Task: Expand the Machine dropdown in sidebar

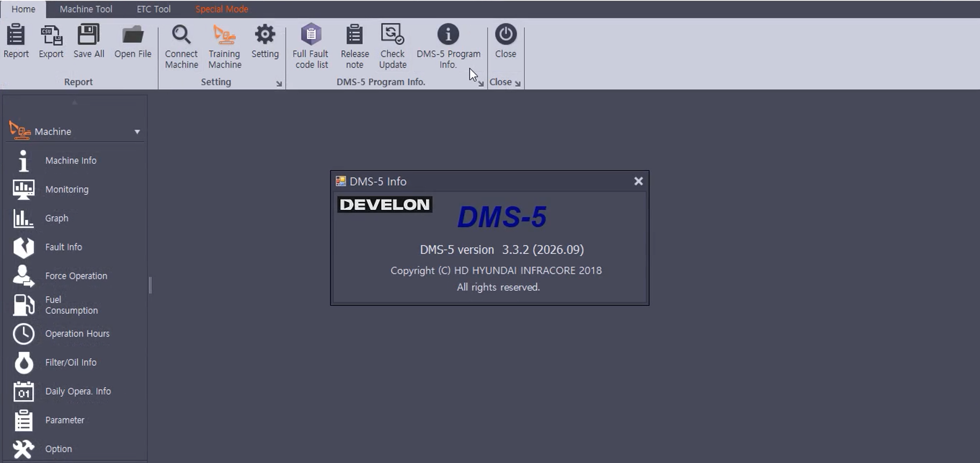Action: click(x=137, y=132)
